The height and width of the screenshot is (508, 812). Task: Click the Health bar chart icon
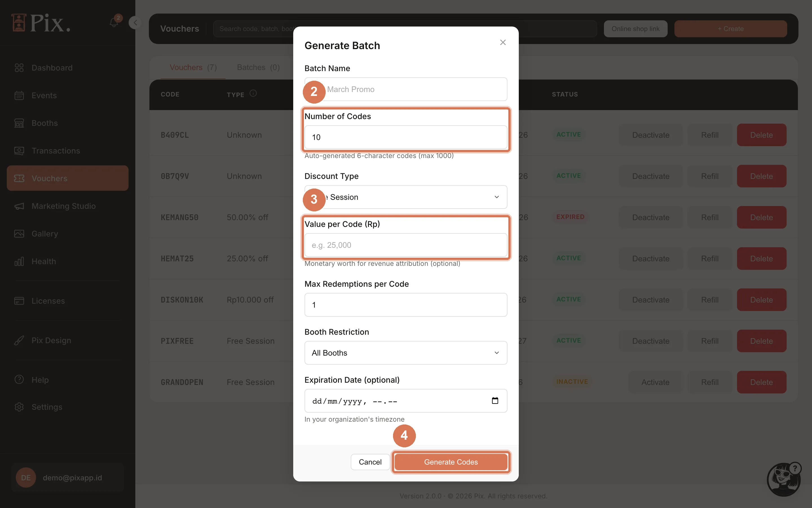[x=19, y=261]
